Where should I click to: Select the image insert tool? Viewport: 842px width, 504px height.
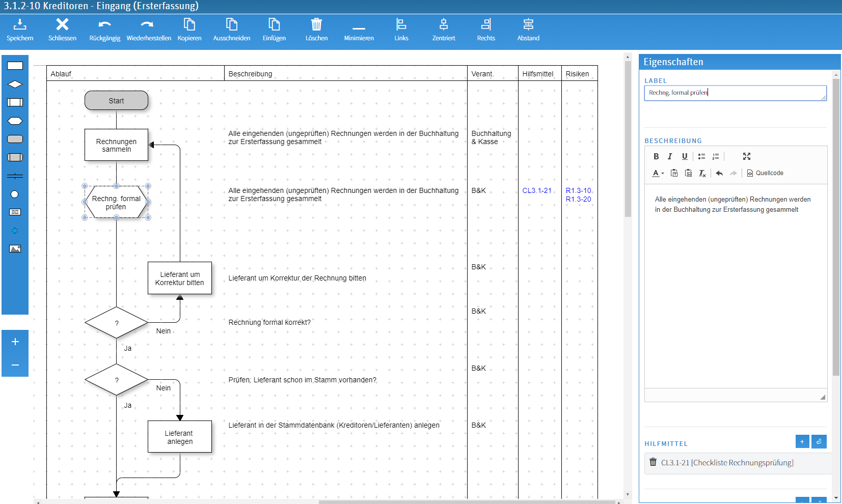pos(15,249)
